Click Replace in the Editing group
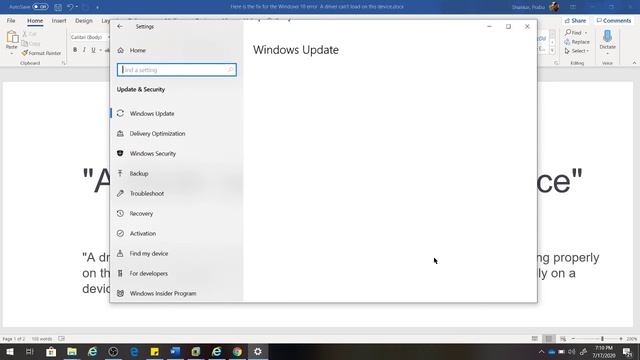Image resolution: width=640 pixels, height=360 pixels. tap(577, 42)
